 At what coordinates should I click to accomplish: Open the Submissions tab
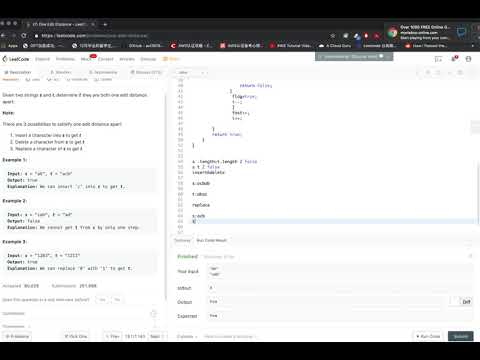[103, 72]
